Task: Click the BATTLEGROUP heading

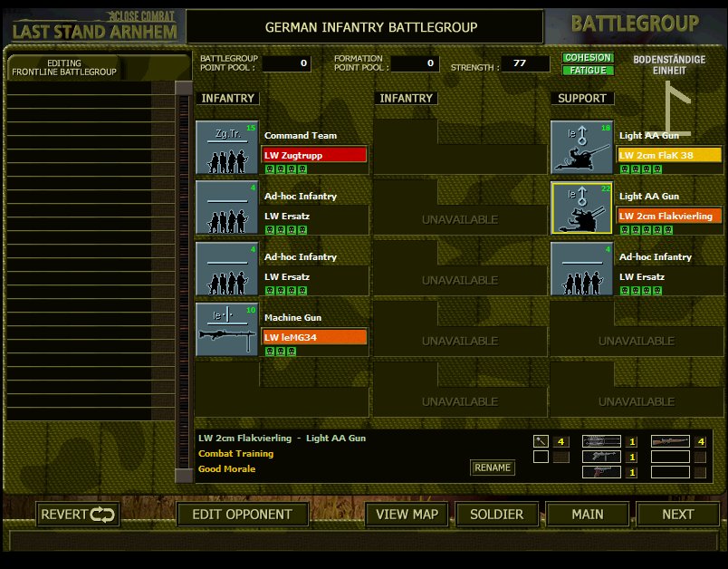Action: [635, 24]
